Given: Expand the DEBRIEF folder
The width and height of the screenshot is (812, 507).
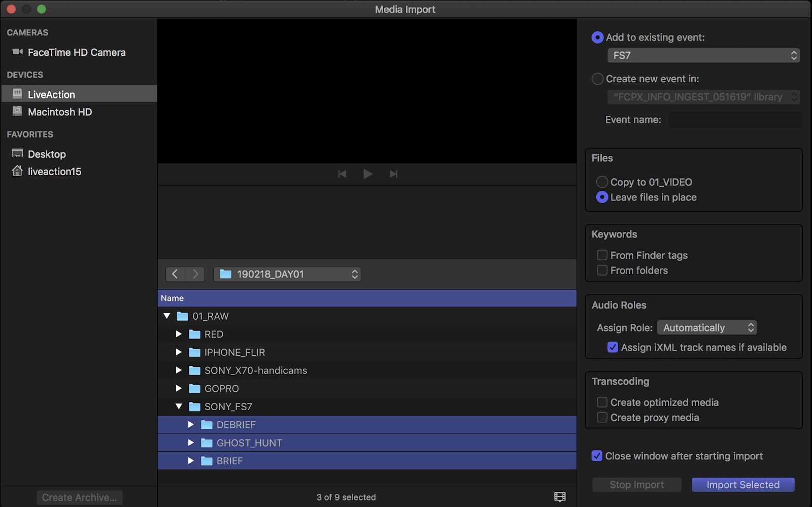Looking at the screenshot, I should click(191, 425).
